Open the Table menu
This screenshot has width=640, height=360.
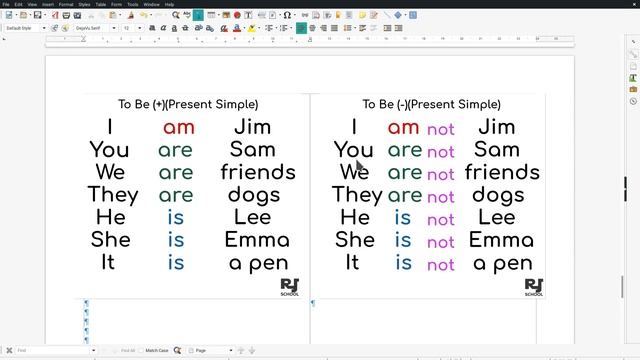pyautogui.click(x=101, y=4)
